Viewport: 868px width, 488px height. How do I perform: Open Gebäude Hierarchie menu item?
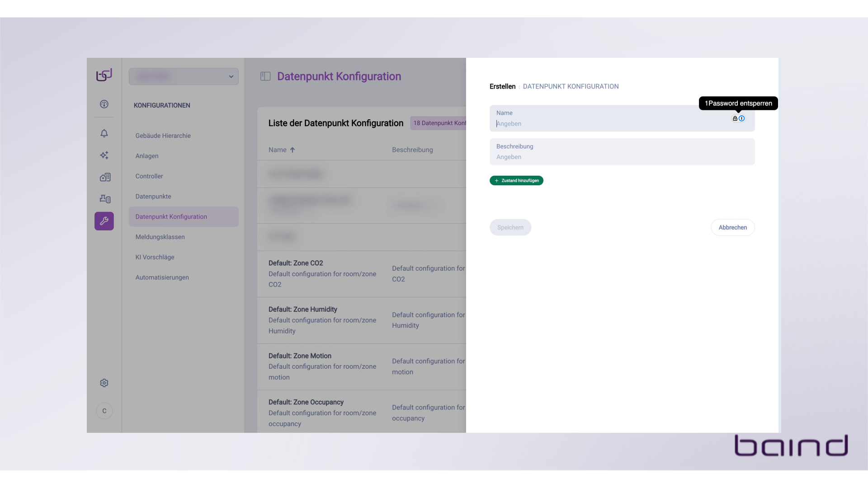pos(163,136)
